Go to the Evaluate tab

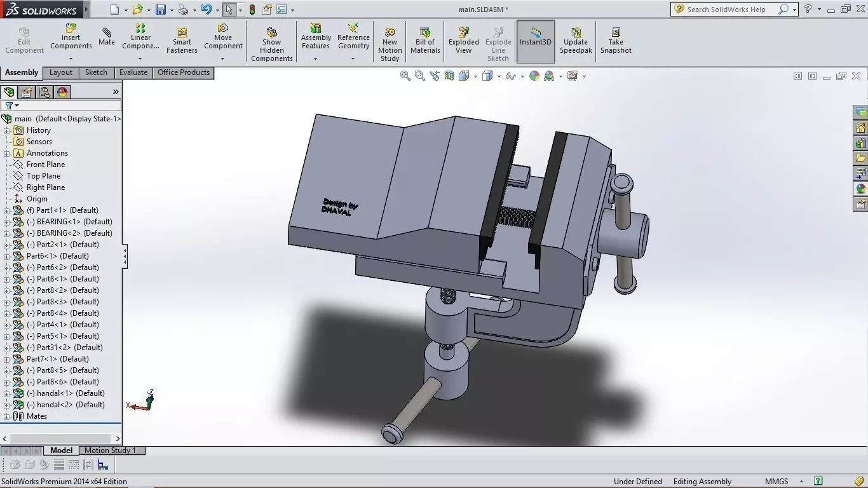(x=133, y=72)
